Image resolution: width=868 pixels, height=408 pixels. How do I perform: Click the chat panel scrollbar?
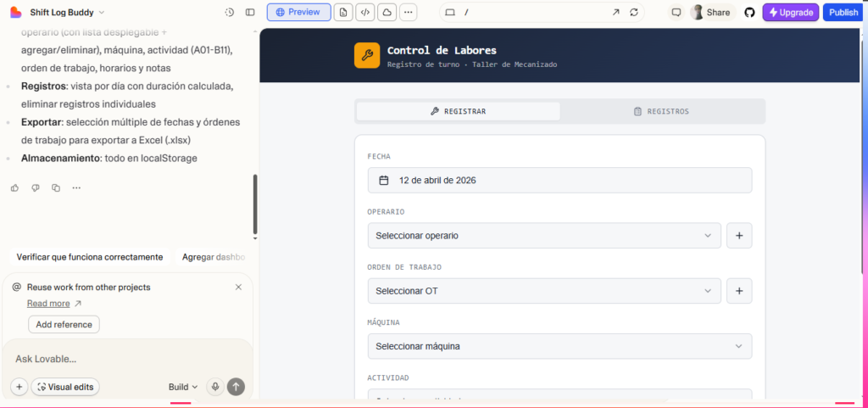[255, 204]
